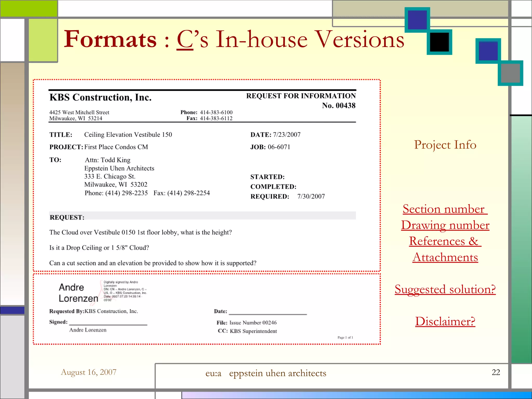Click 'KBS Superintendent' CC entry
This screenshot has height=399, width=532.
pyautogui.click(x=253, y=331)
